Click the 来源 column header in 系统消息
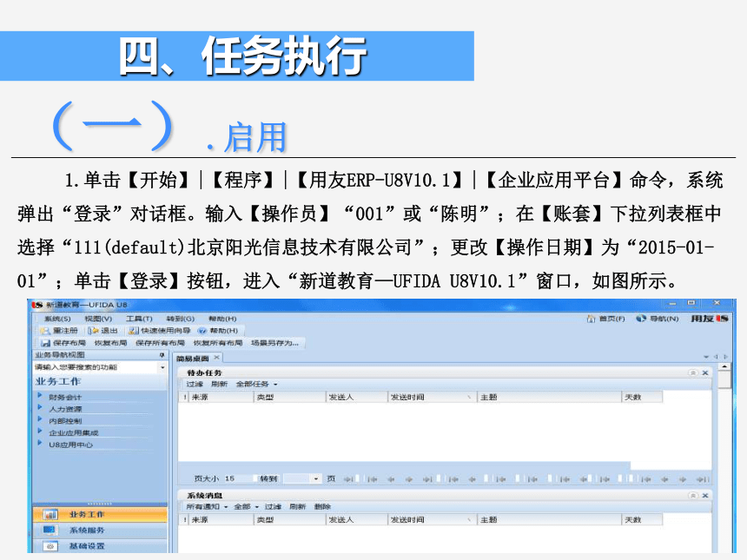The height and width of the screenshot is (560, 747). tap(221, 520)
